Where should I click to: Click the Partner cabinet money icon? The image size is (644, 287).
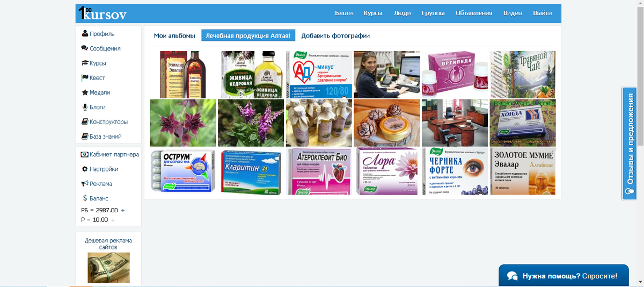pos(85,154)
